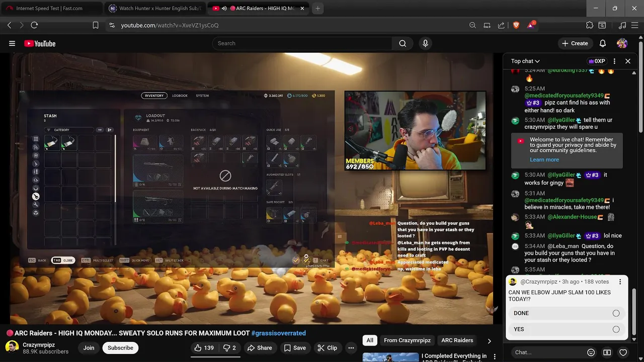
Task: Select the ARC Raiders browser tab
Action: tap(258, 9)
